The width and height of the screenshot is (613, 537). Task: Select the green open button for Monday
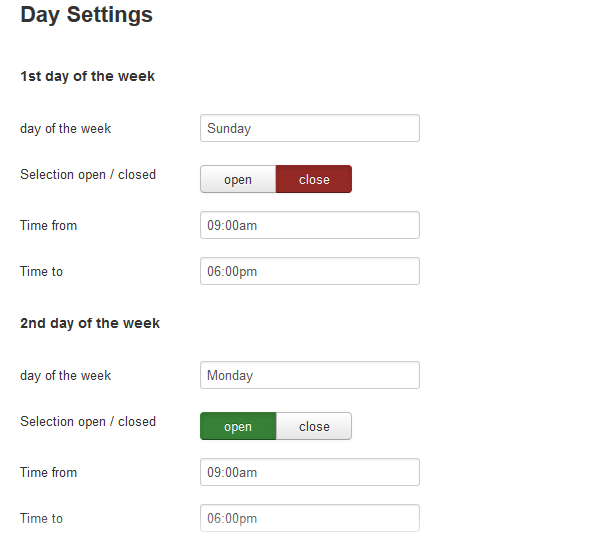(238, 426)
